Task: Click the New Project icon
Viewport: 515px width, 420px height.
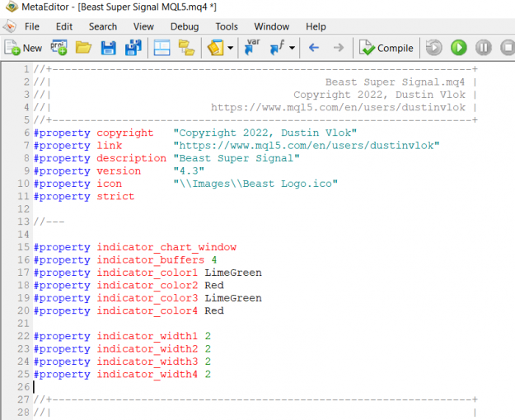Action: coord(59,48)
